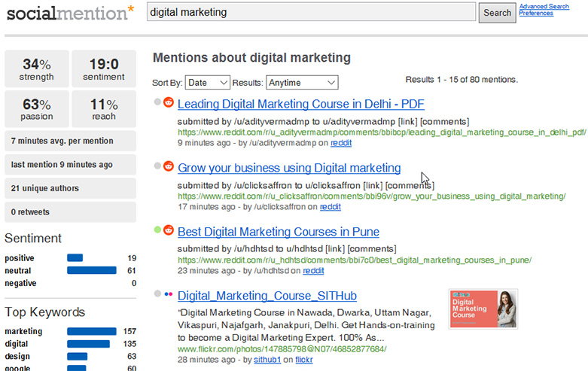The width and height of the screenshot is (588, 371).
Task: Click the Search button
Action: tap(497, 13)
